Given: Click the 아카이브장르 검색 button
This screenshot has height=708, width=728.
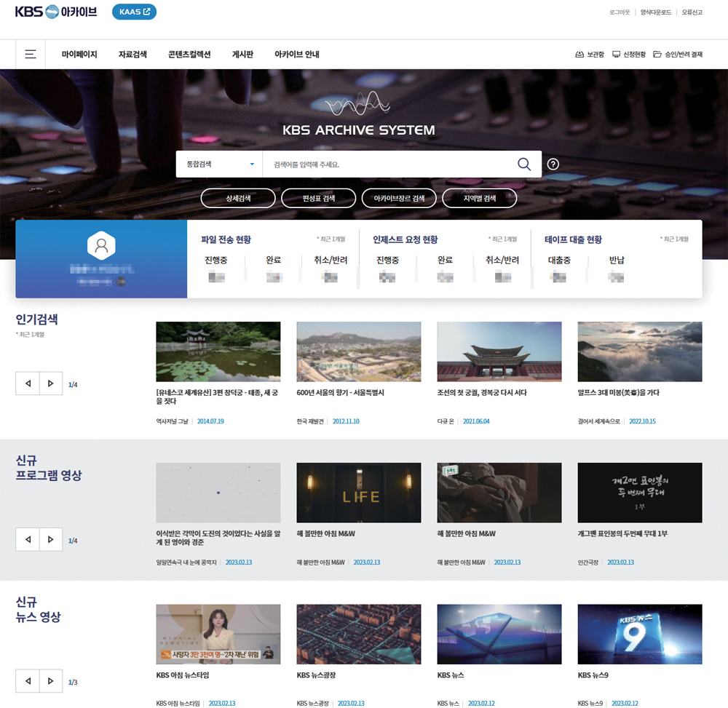Looking at the screenshot, I should [x=399, y=198].
